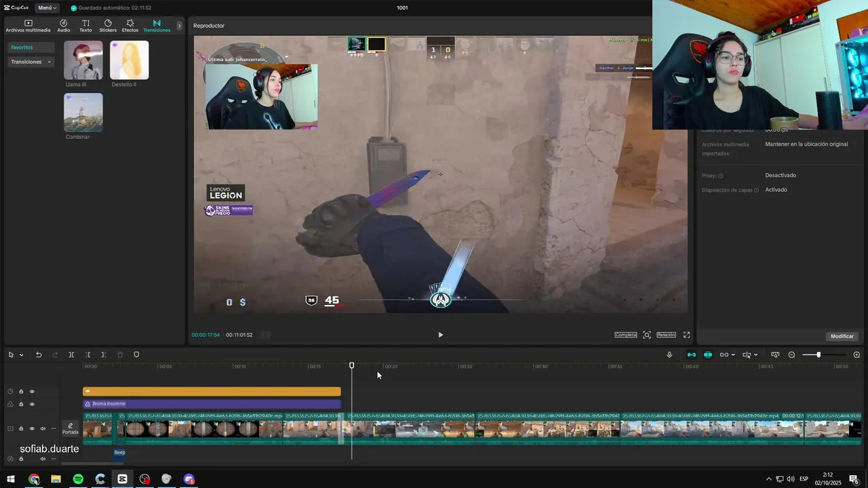This screenshot has height=488, width=868.
Task: Lock the Beep audio track
Action: 21,459
